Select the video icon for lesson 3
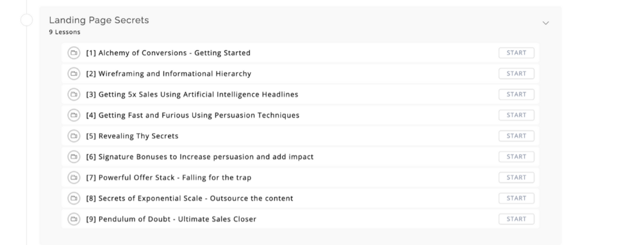Screen dimensions: 644x245 [74, 94]
